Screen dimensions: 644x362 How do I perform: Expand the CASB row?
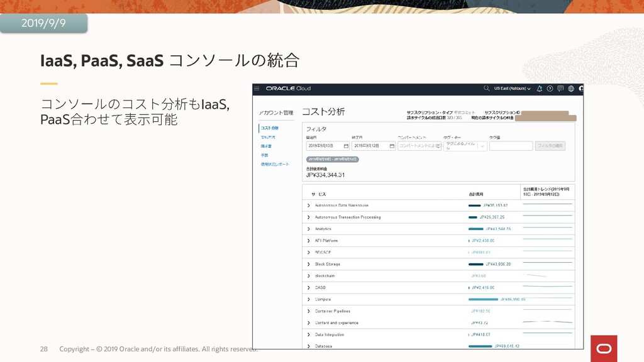(x=308, y=288)
